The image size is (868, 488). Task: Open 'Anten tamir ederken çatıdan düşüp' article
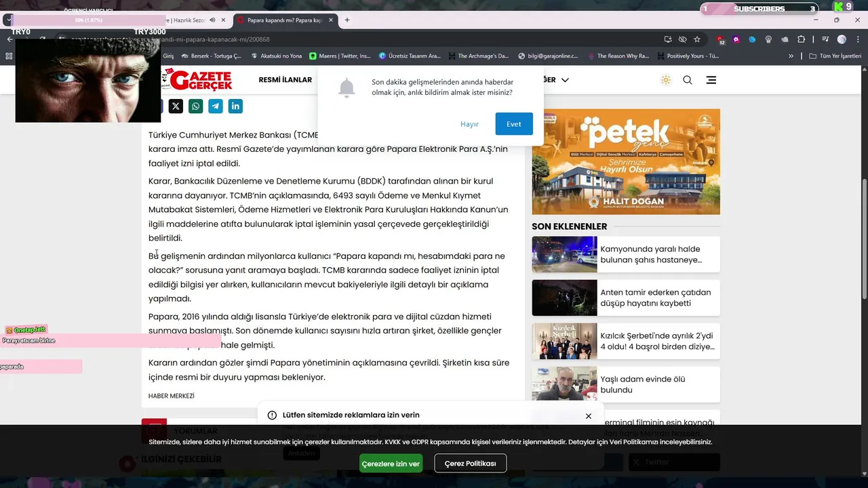click(x=656, y=298)
